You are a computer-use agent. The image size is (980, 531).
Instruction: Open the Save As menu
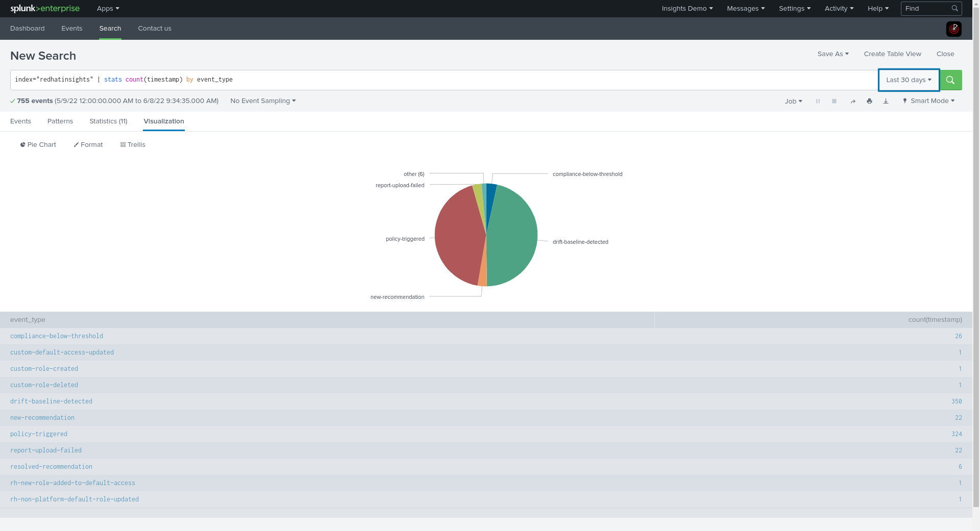pyautogui.click(x=832, y=54)
